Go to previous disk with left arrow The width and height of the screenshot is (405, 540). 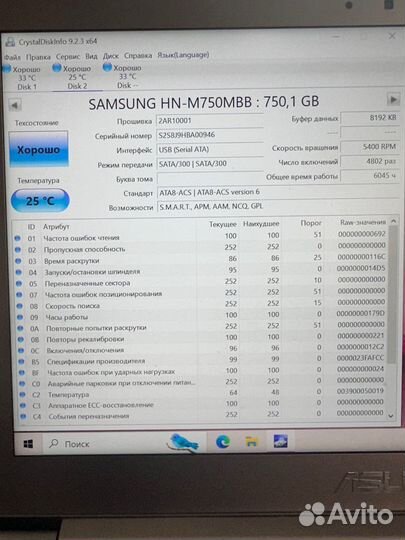tap(14, 105)
